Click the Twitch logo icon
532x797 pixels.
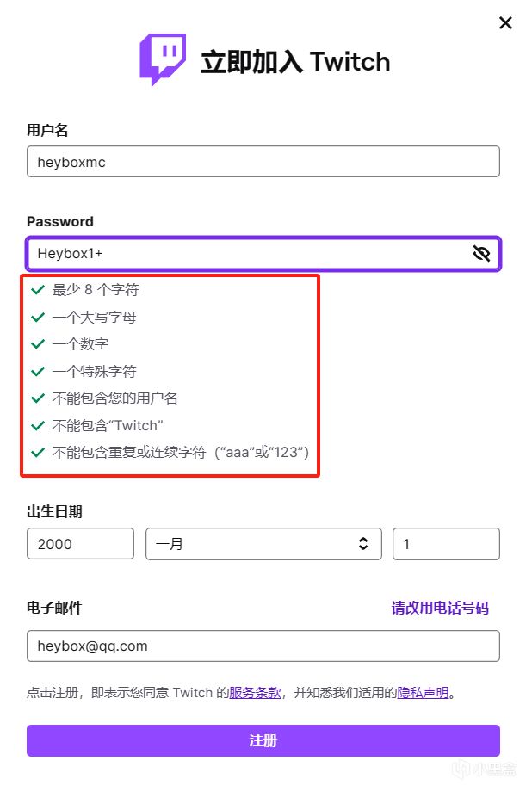[x=163, y=59]
